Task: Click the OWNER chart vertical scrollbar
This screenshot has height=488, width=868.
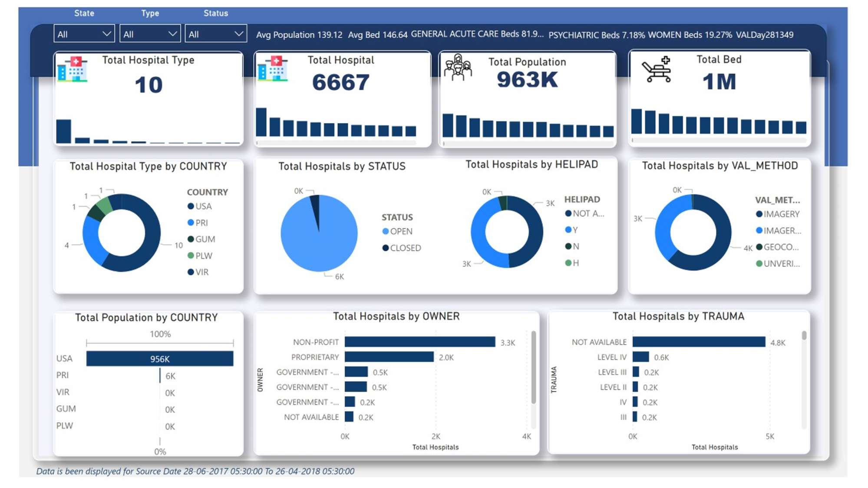Action: click(x=534, y=367)
